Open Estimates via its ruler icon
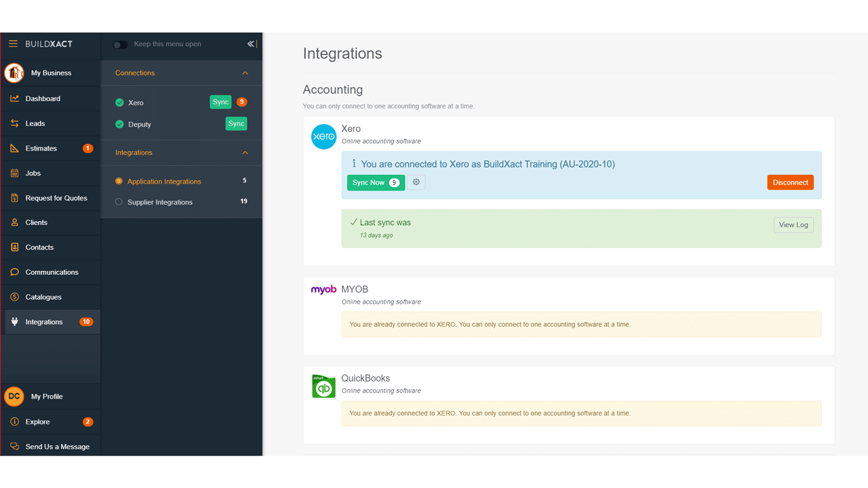 click(14, 148)
